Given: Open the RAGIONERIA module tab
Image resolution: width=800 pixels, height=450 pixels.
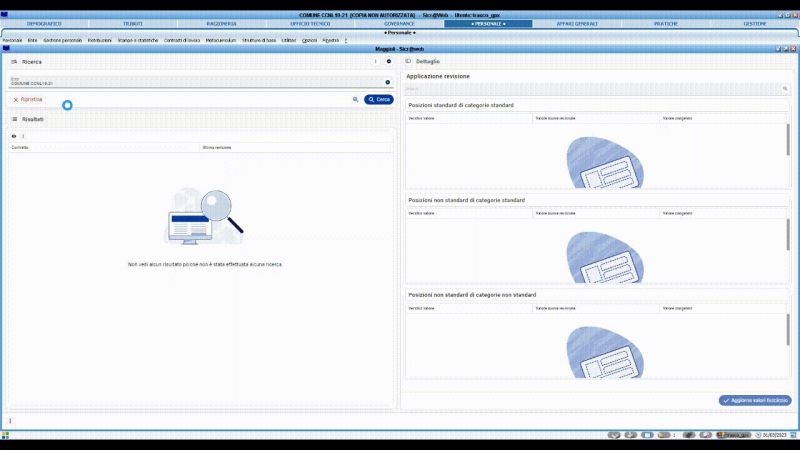Looking at the screenshot, I should click(221, 23).
